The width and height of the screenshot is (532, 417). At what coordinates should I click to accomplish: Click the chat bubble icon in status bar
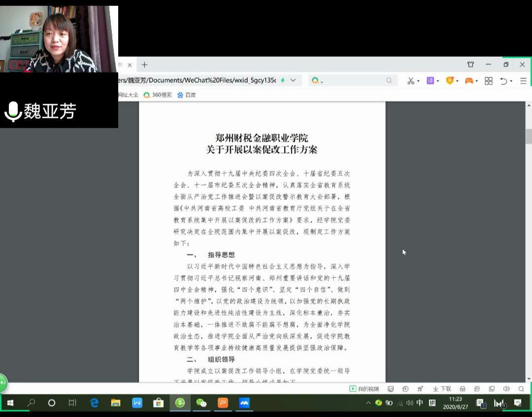pyautogui.click(x=477, y=389)
